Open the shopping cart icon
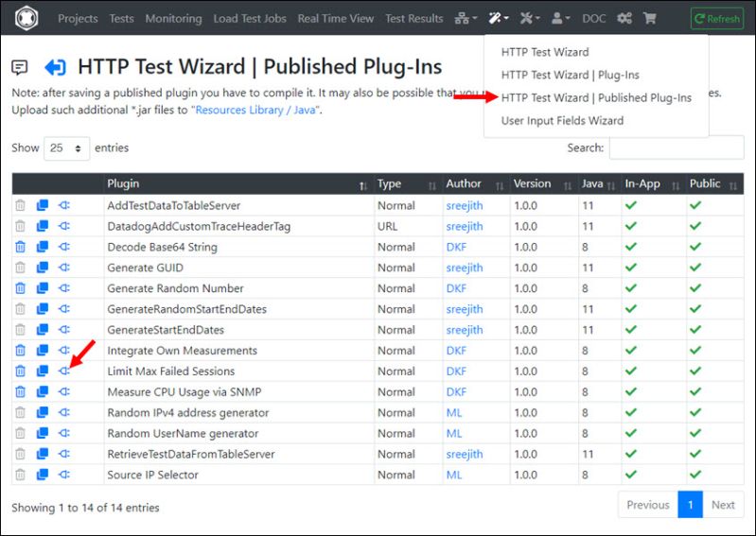The width and height of the screenshot is (756, 536). [x=649, y=18]
